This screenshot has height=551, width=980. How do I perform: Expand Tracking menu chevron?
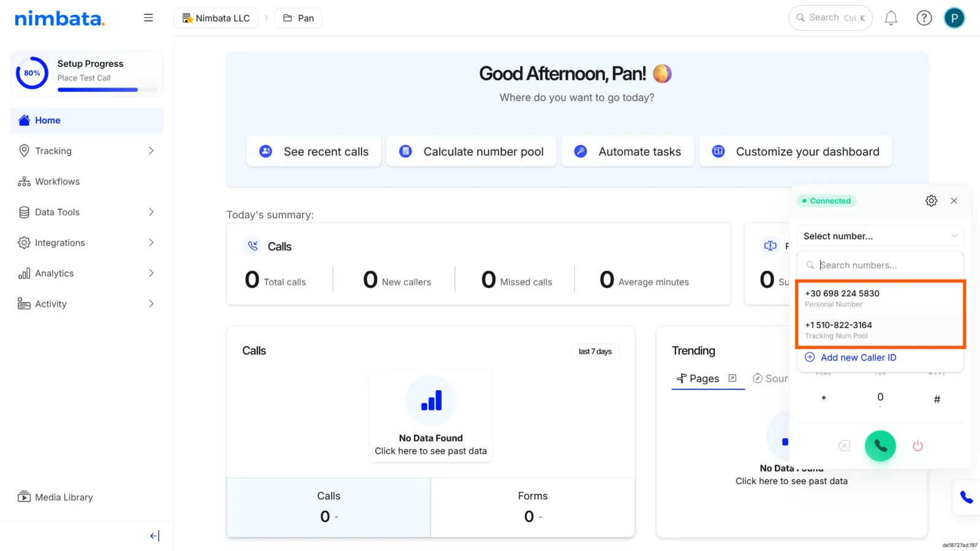[151, 151]
